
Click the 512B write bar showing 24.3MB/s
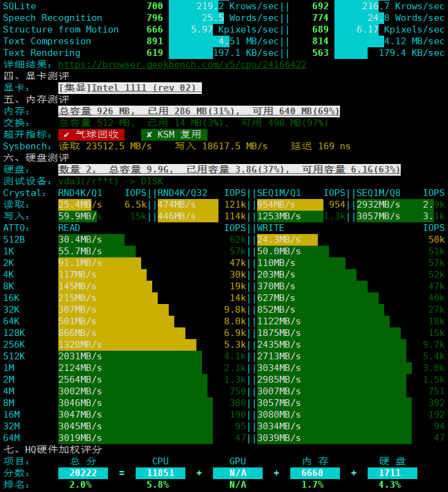pos(287,240)
